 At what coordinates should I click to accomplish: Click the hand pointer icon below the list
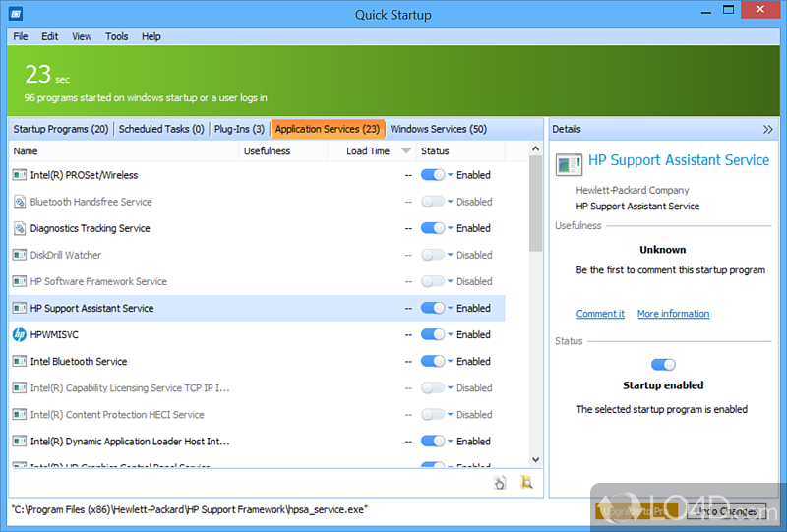(500, 482)
